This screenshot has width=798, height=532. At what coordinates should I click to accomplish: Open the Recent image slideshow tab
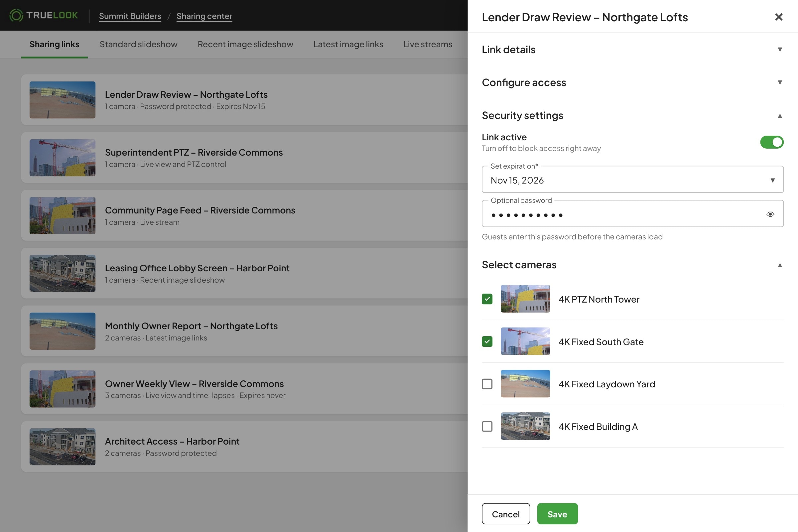tap(245, 44)
